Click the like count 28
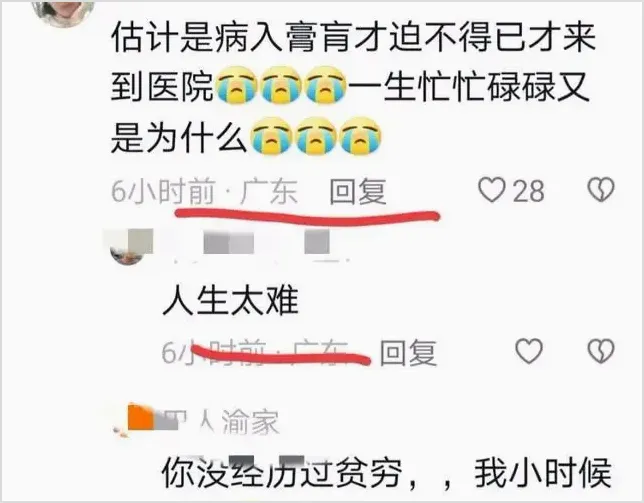This screenshot has height=503, width=644. [529, 191]
